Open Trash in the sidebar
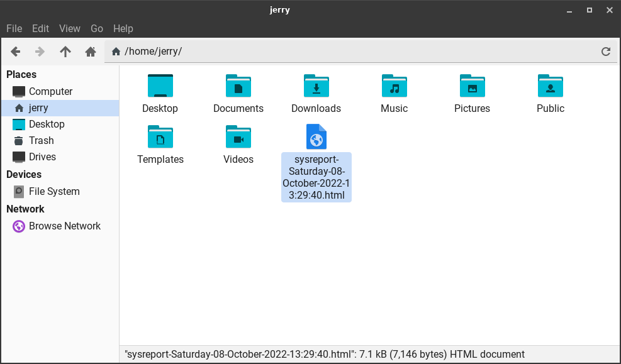621x364 pixels. (x=41, y=140)
